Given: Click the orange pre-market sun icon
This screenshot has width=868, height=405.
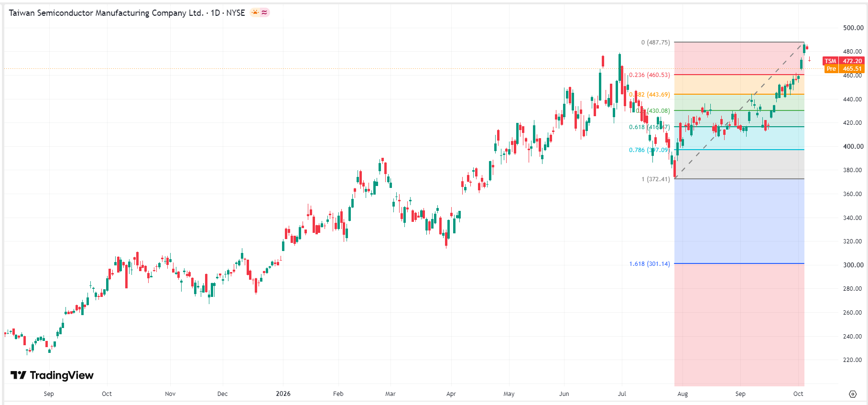Looking at the screenshot, I should 255,12.
